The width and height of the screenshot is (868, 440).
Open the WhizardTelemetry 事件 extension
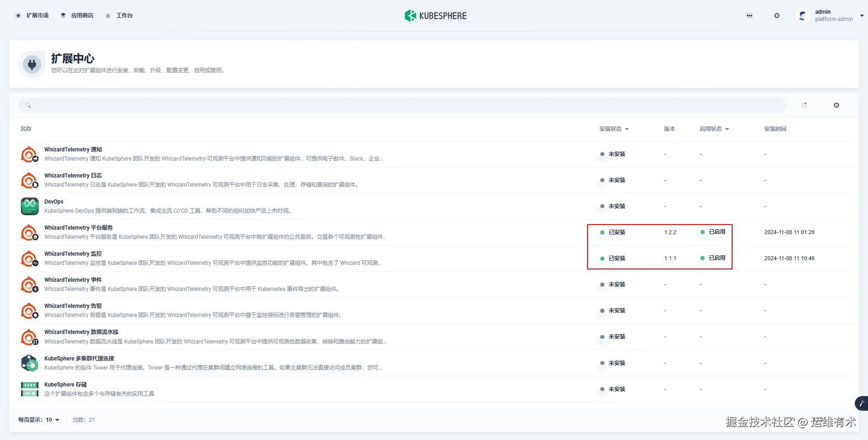(73, 280)
